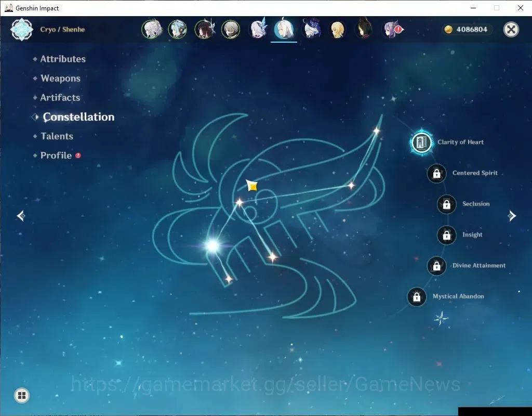Click the Cryo / Shenhe title text

pyautogui.click(x=62, y=30)
